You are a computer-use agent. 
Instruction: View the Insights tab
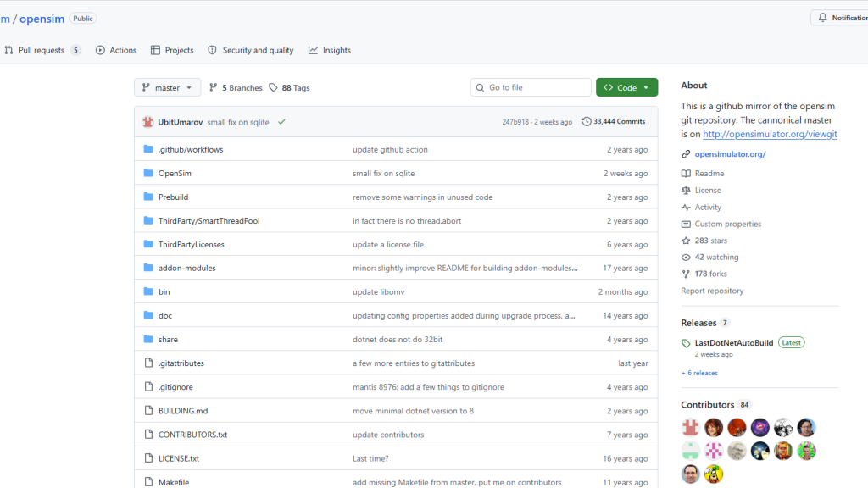click(x=330, y=50)
